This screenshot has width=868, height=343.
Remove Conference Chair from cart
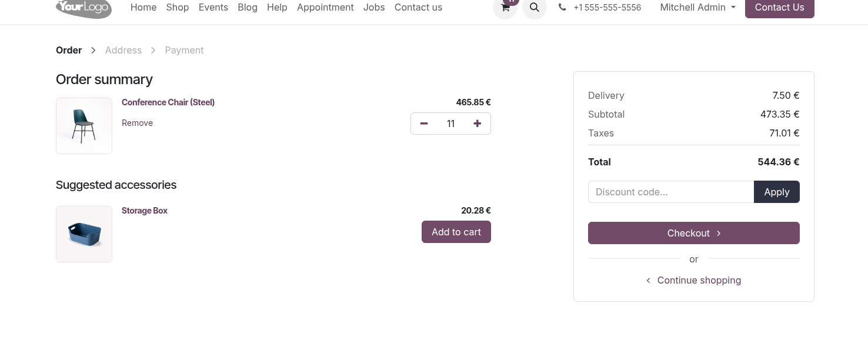pyautogui.click(x=137, y=123)
